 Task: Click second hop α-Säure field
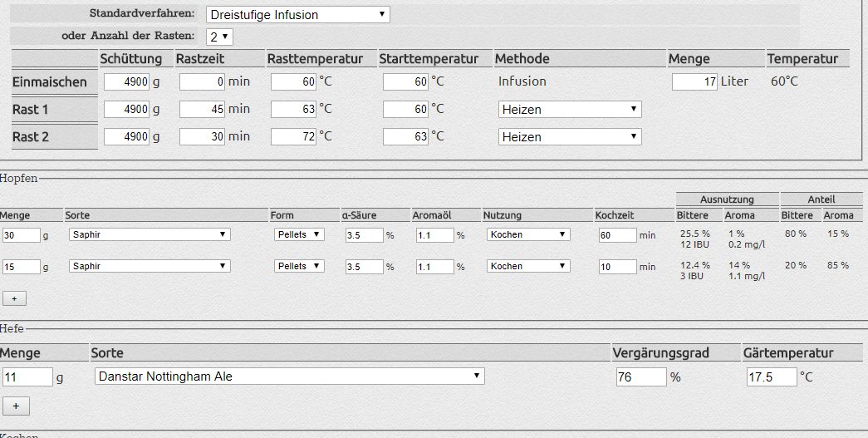coord(363,266)
